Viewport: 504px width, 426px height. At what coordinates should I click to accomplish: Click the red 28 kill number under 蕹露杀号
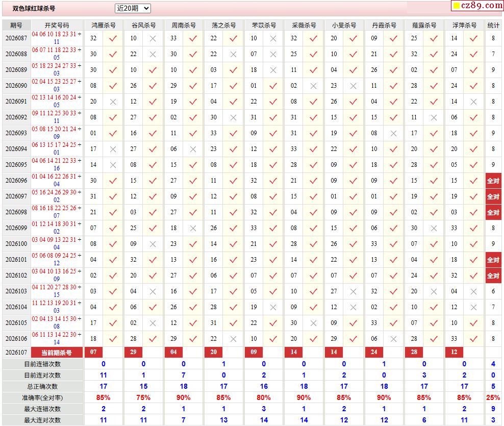click(x=414, y=352)
